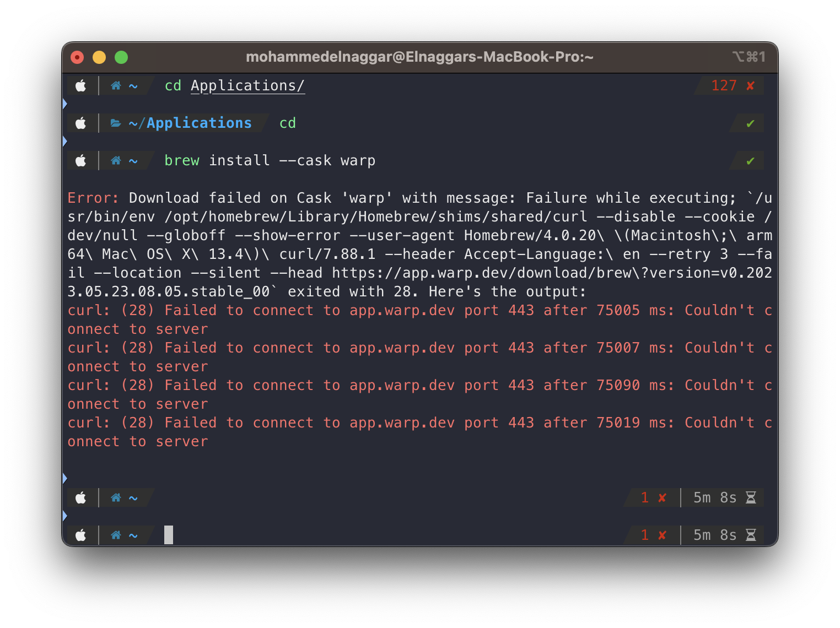Click the open folder icon beside ~/Applications
Screen dimensions: 840x628
tap(115, 123)
